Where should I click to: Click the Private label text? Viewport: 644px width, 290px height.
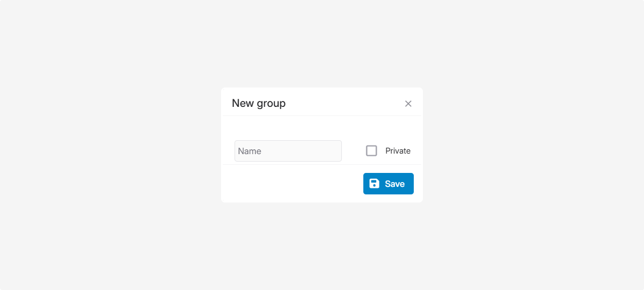point(398,151)
